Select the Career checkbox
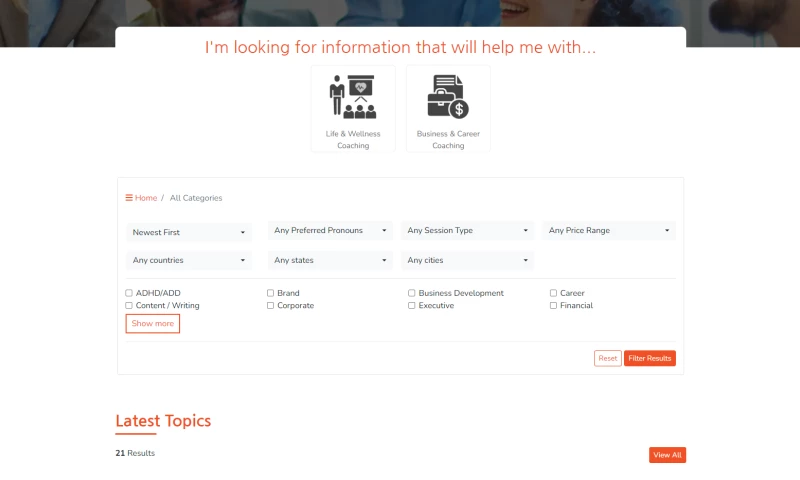 pyautogui.click(x=553, y=293)
